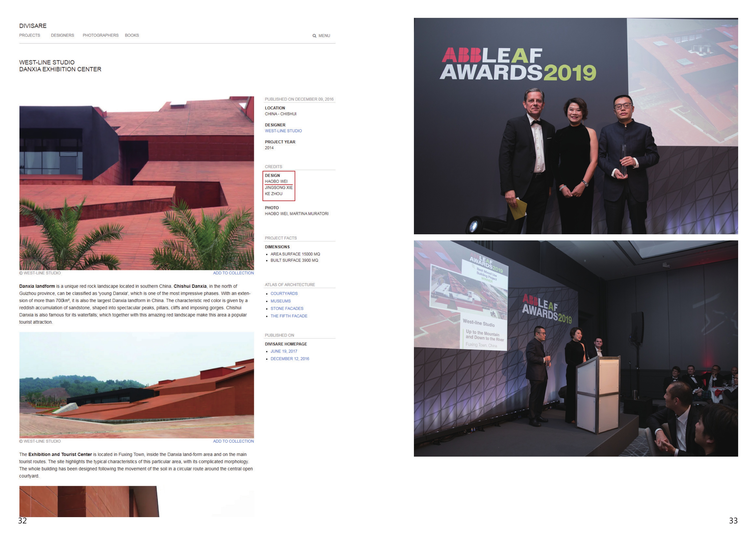Click the search magnifier icon beside MENU

pyautogui.click(x=314, y=36)
